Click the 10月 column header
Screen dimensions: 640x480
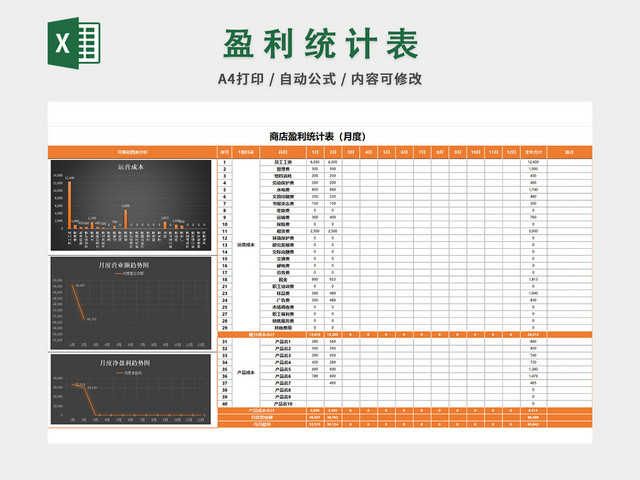click(x=476, y=152)
